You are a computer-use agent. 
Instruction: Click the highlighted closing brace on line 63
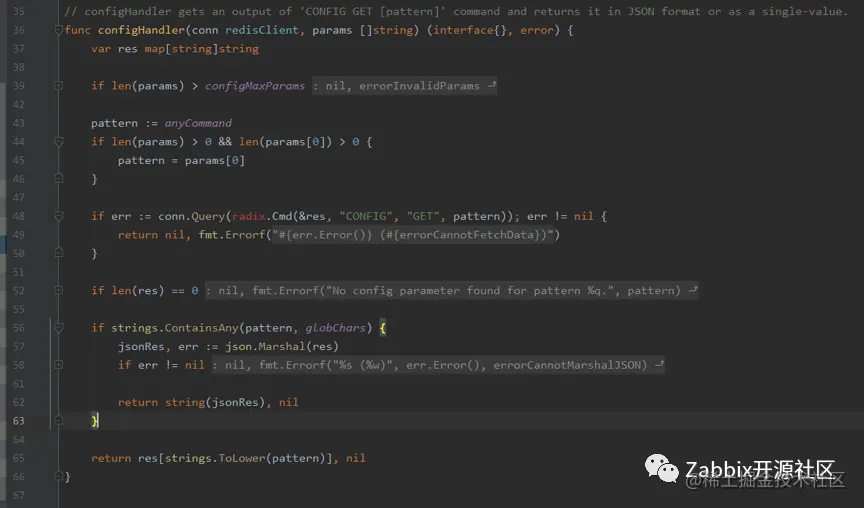[x=95, y=421]
